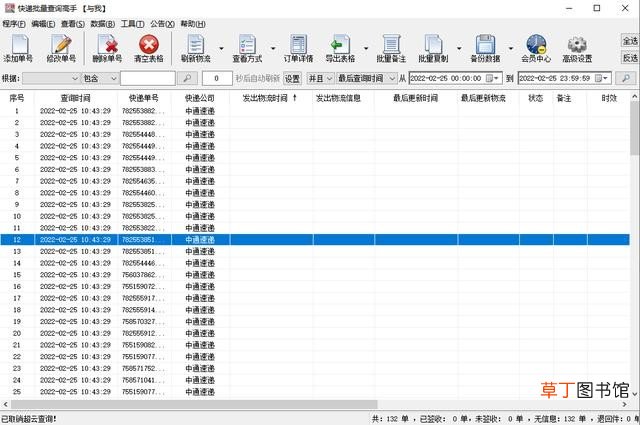
Task: Open the start date calendar picker
Action: click(492, 78)
